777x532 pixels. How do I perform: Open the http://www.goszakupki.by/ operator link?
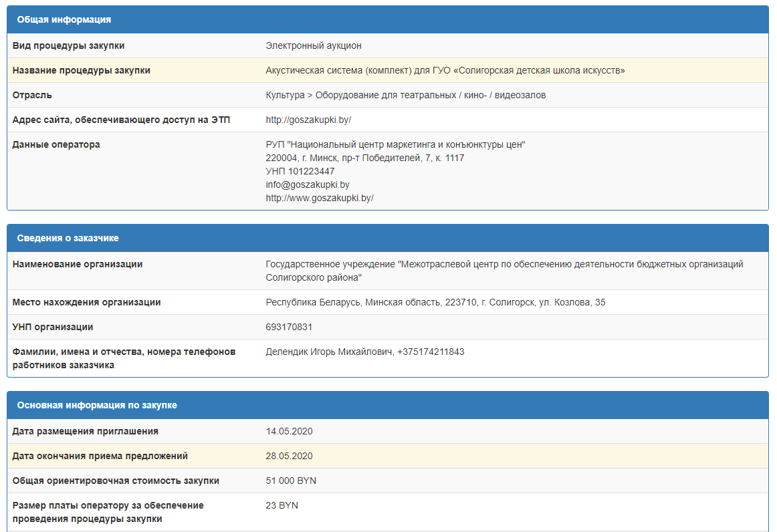[x=320, y=198]
